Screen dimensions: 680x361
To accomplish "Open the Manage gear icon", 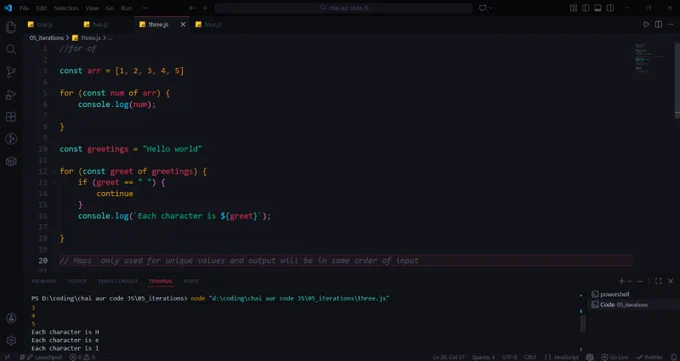I will coord(11,341).
